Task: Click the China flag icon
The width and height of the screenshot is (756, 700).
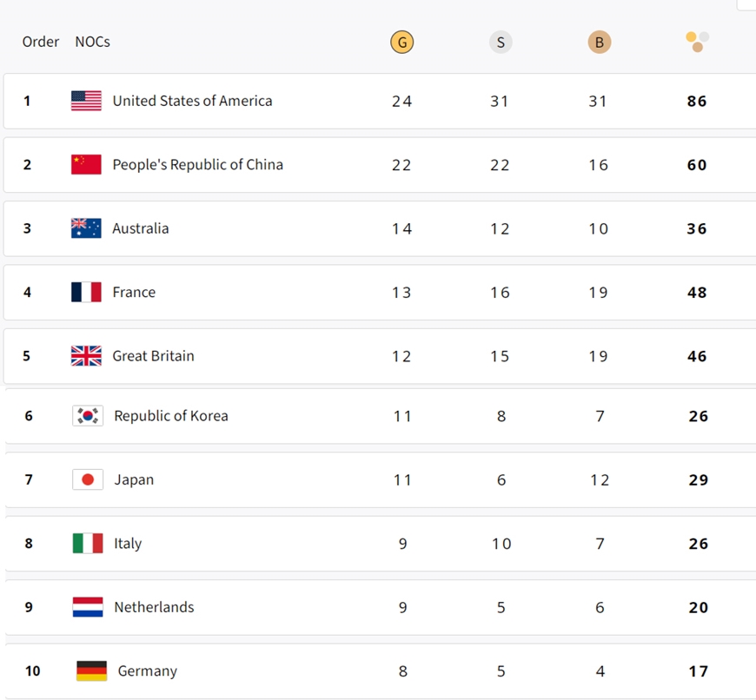Action: 86,164
